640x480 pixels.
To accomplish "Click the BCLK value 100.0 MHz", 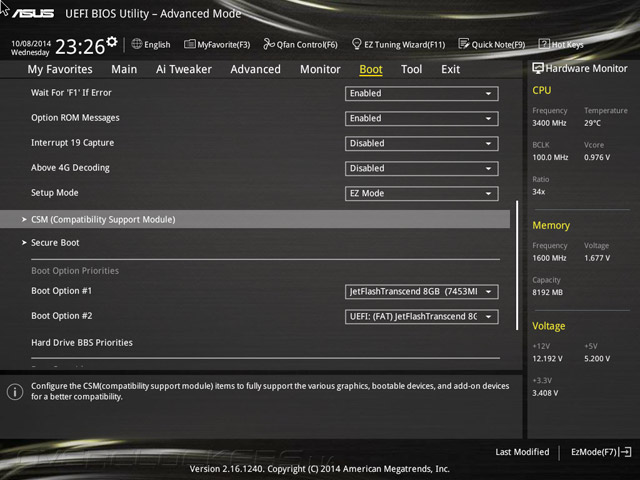I will pos(550,157).
